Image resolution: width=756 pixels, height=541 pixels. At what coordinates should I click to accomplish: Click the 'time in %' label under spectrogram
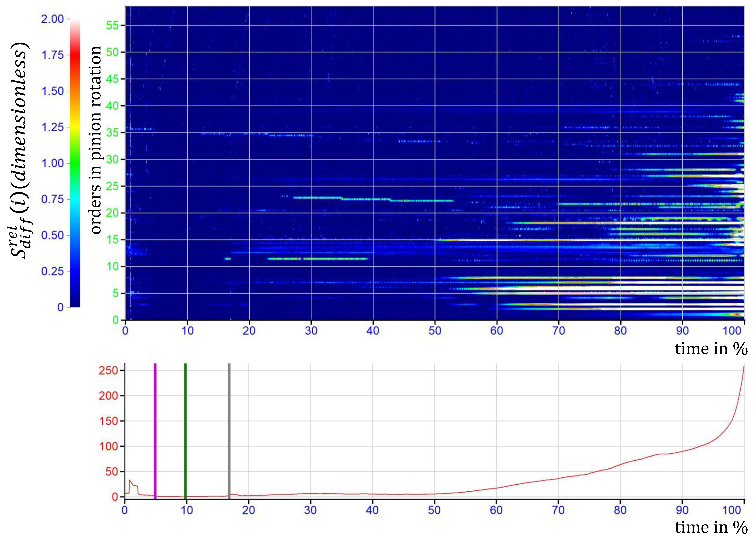[711, 349]
